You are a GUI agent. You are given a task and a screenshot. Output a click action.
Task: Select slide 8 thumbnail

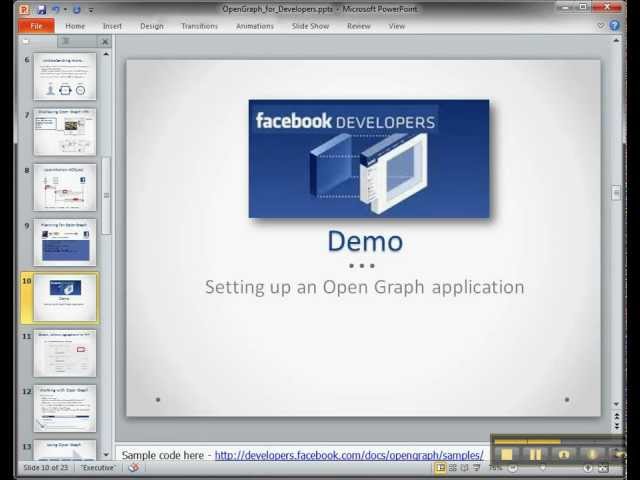coord(65,187)
